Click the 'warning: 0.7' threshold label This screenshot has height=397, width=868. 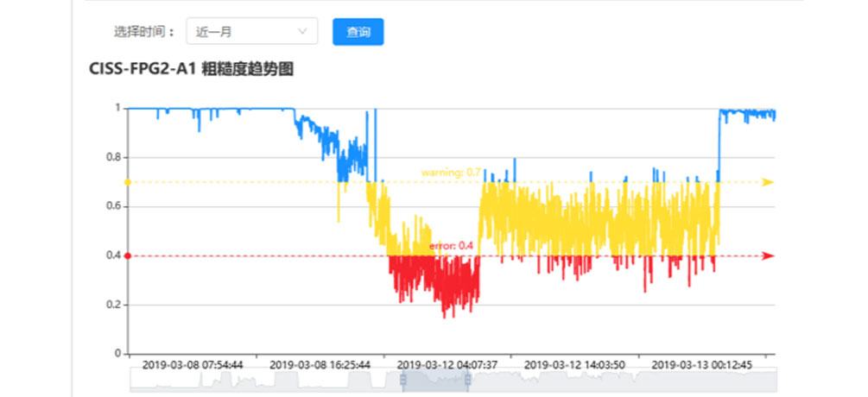tap(451, 173)
